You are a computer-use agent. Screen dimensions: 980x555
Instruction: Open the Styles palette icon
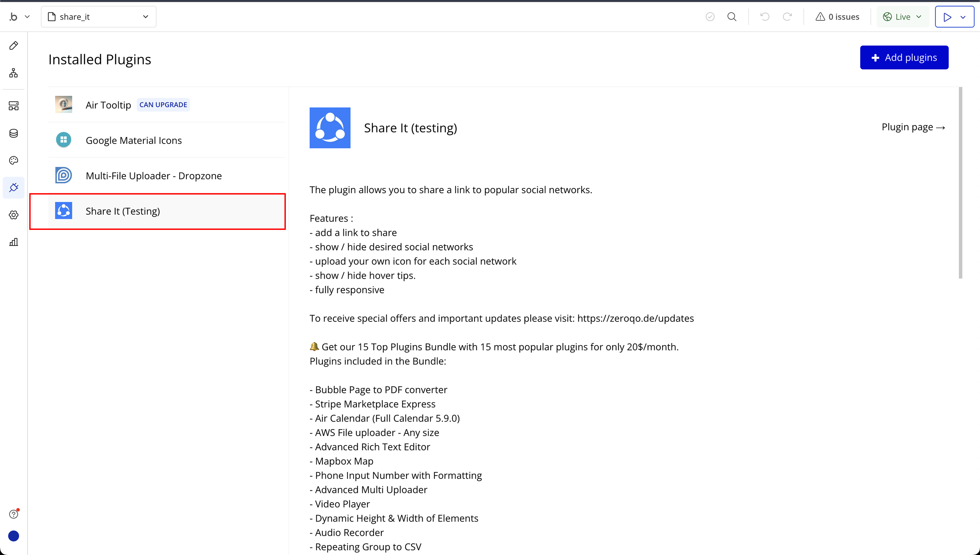click(14, 161)
